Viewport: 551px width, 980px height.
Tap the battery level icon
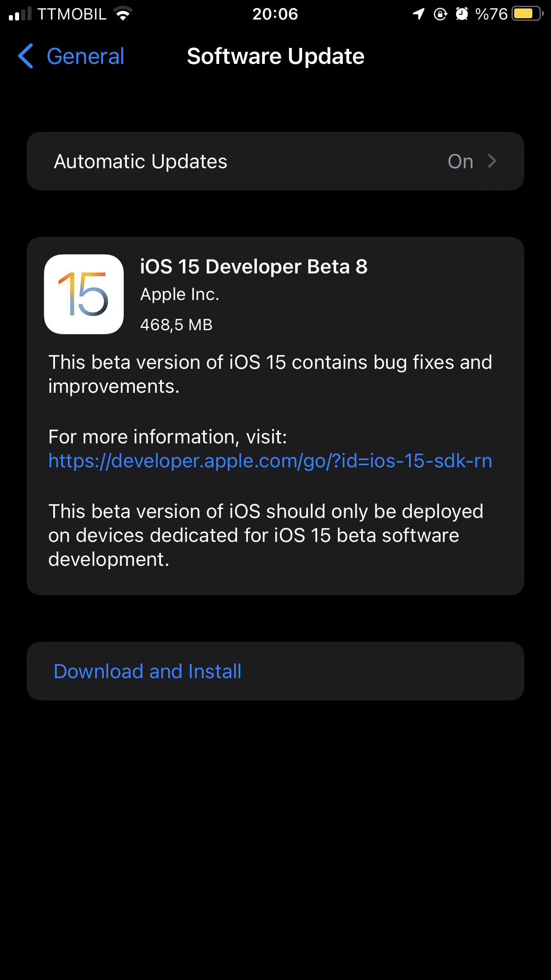[x=527, y=14]
